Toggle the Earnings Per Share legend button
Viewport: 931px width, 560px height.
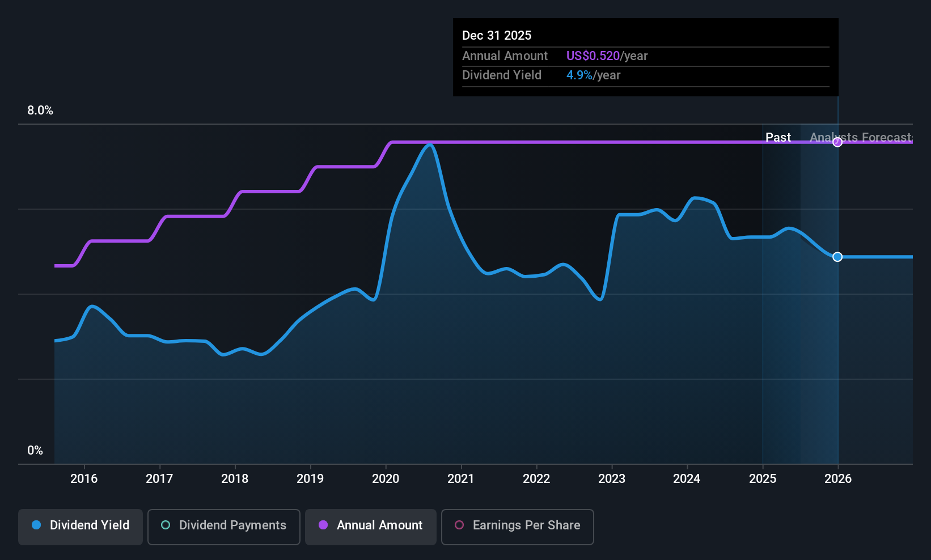518,527
